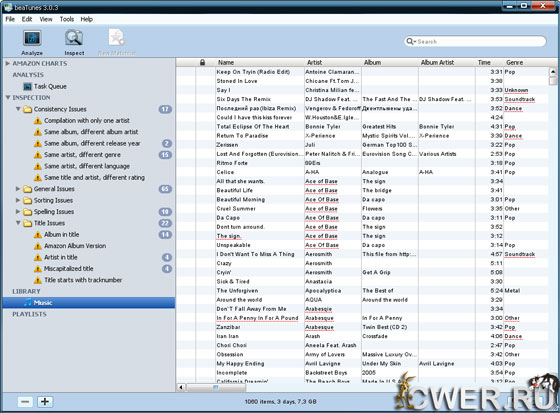Click warning icon for Compilation with only one artist
Viewport: 560px width, 413px height.
(38, 121)
